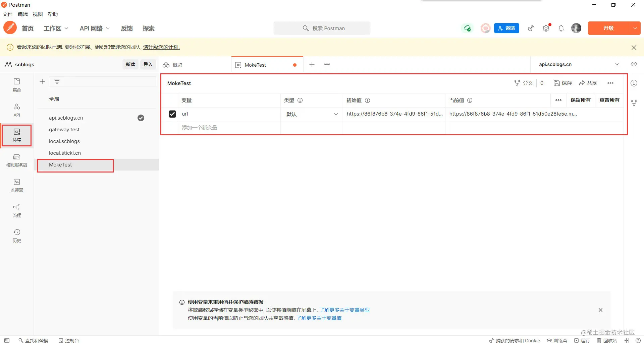The height and width of the screenshot is (345, 644).
Task: Open variable table column options ellipsis
Action: click(558, 100)
